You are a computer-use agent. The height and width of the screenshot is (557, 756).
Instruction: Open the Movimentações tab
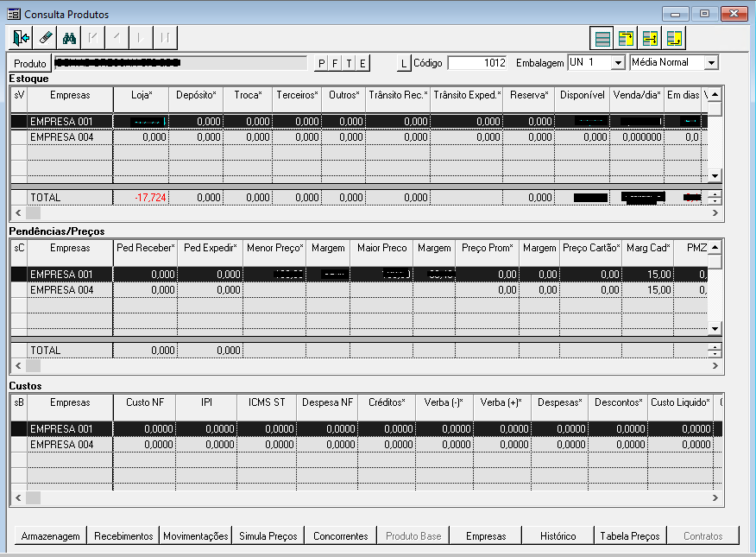[196, 535]
